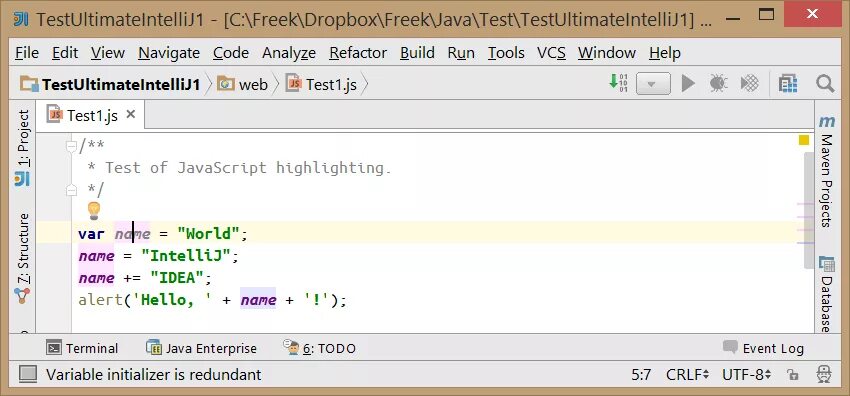Click the TestUltimateIntelliJ1 breadcrumb

click(111, 85)
